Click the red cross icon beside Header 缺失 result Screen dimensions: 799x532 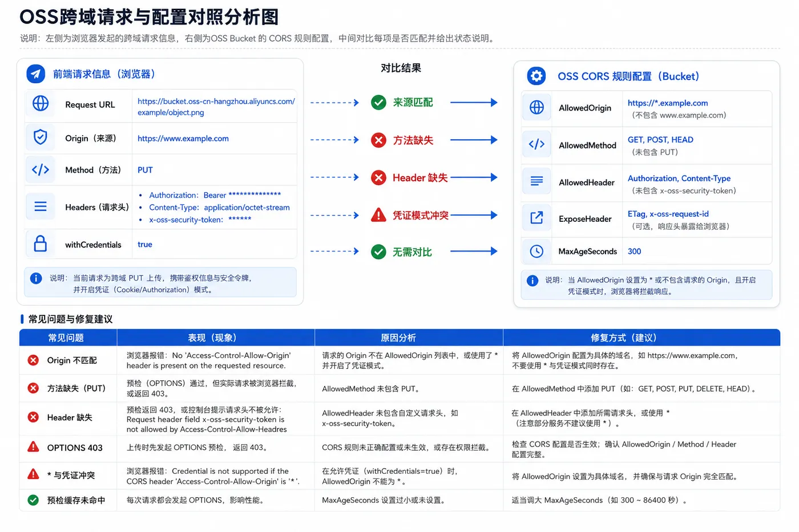point(378,177)
